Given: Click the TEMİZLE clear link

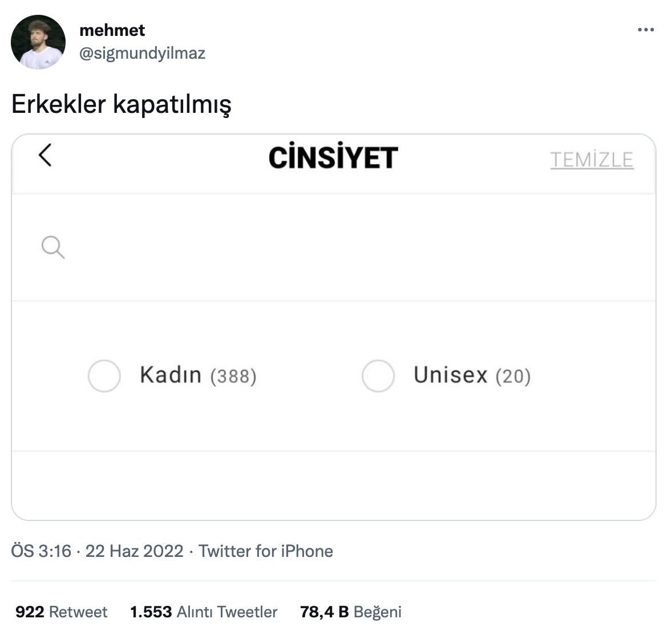Looking at the screenshot, I should (592, 160).
